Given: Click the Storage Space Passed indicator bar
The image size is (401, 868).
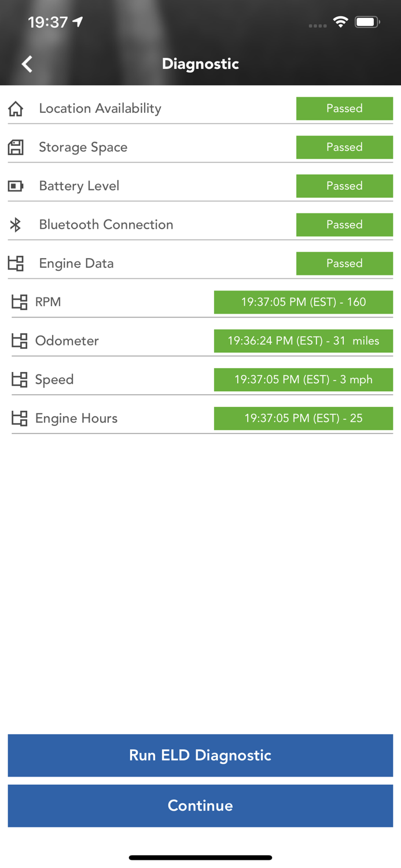Looking at the screenshot, I should pos(344,147).
